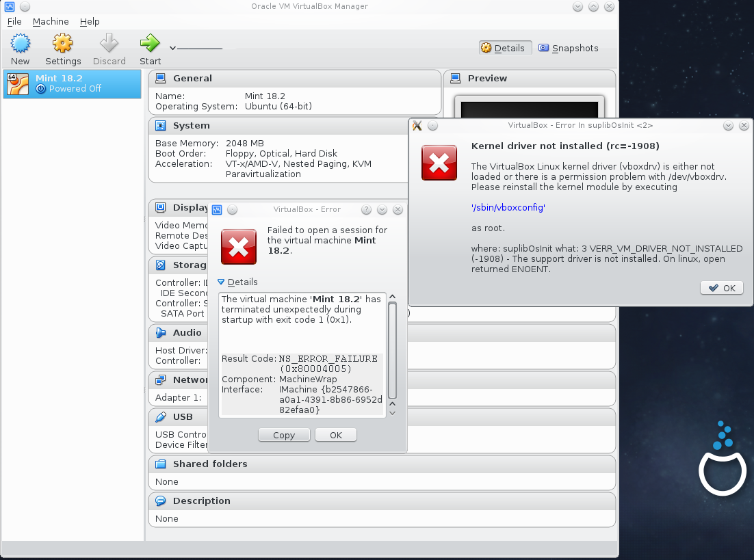Click the X11 icon in suplibOsInit dialog titlebar

pyautogui.click(x=417, y=125)
